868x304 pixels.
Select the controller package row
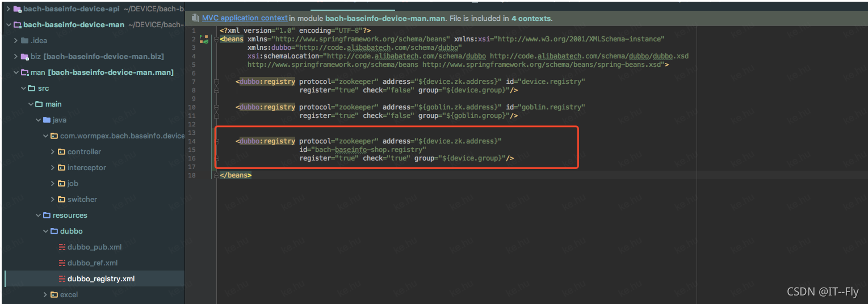[94, 152]
